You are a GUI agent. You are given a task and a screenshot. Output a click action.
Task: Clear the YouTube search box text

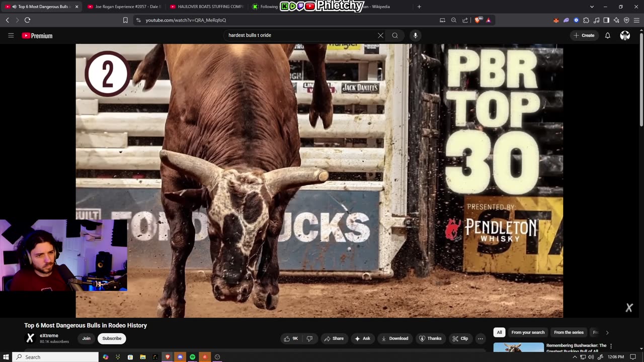(x=380, y=35)
